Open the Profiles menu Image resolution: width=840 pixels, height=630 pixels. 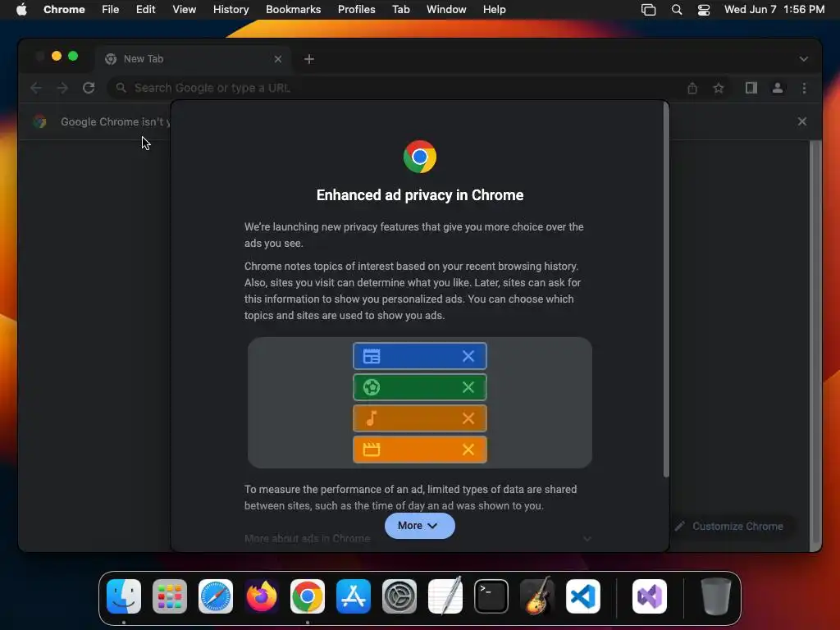[356, 10]
